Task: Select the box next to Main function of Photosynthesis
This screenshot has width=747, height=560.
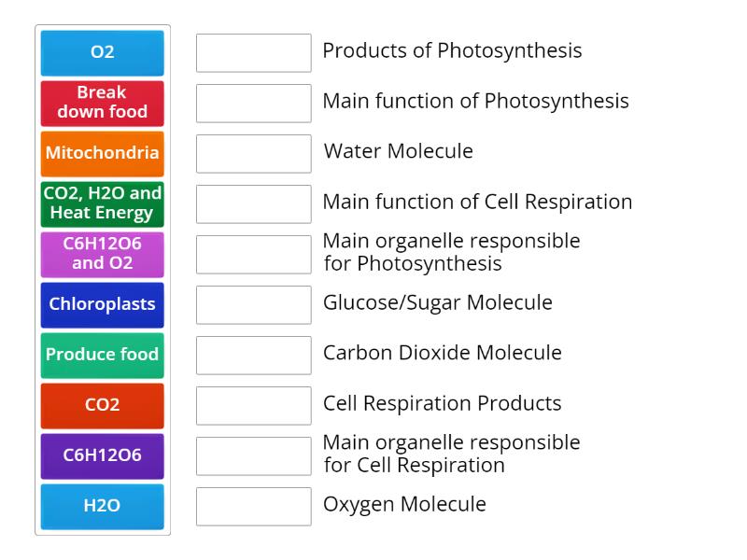Action: click(x=253, y=104)
